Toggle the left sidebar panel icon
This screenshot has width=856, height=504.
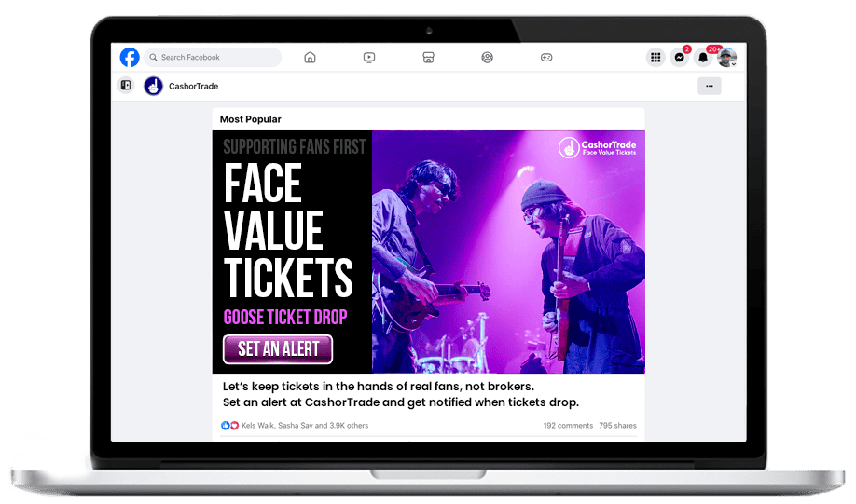click(x=126, y=86)
